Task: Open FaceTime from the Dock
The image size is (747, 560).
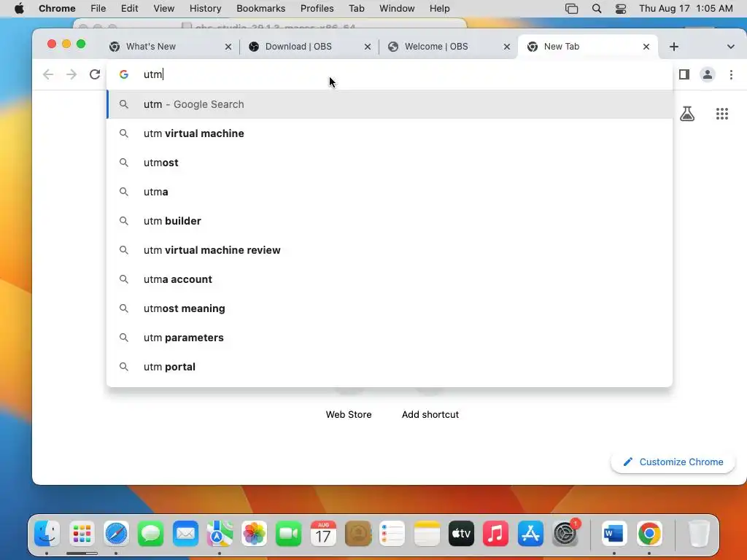Action: click(x=289, y=533)
